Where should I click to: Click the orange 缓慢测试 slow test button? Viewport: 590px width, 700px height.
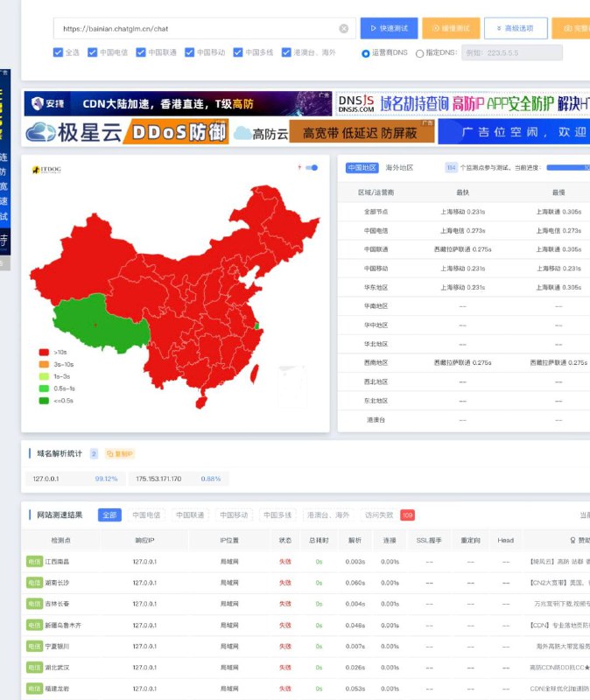pyautogui.click(x=451, y=29)
